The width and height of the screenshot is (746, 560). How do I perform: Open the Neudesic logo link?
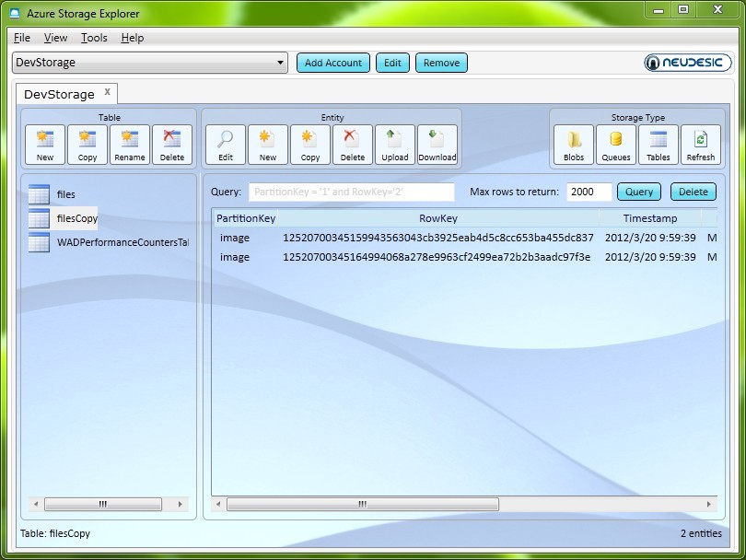(687, 63)
